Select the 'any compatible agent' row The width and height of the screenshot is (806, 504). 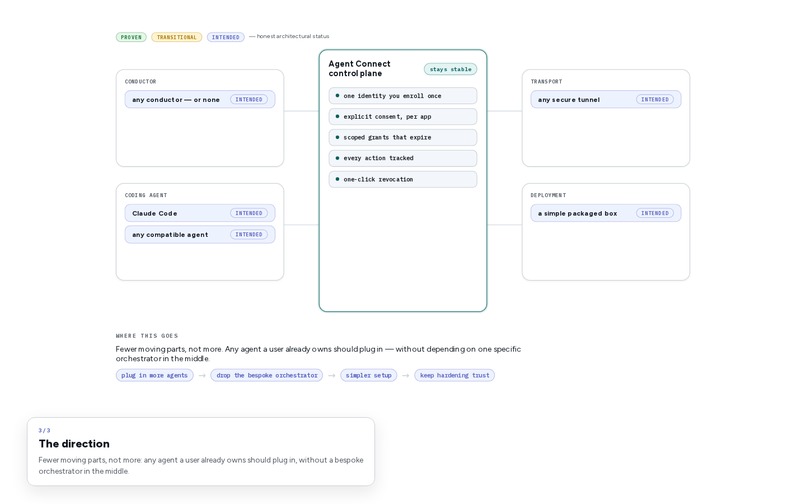pyautogui.click(x=200, y=235)
